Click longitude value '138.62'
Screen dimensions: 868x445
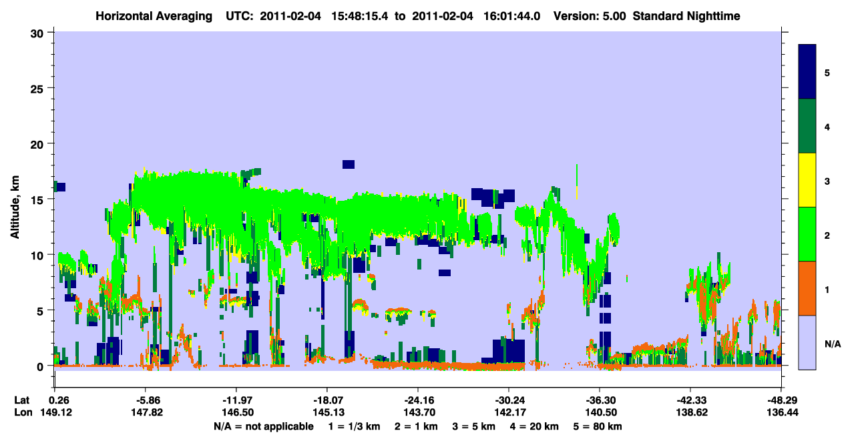pyautogui.click(x=690, y=412)
